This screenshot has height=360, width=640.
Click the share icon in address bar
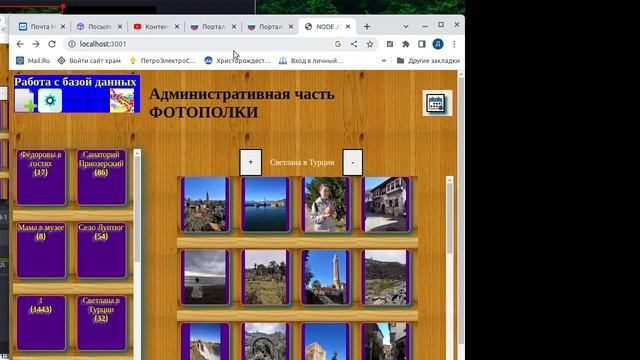(x=354, y=44)
